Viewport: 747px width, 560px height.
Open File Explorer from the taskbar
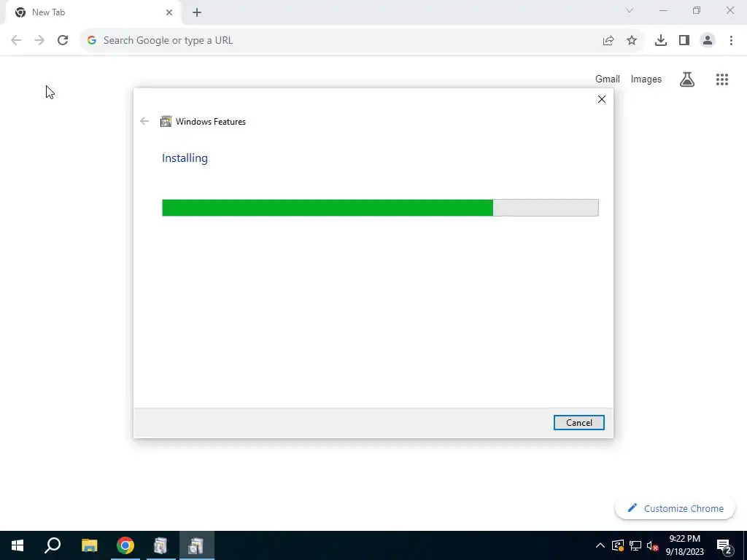(90, 545)
